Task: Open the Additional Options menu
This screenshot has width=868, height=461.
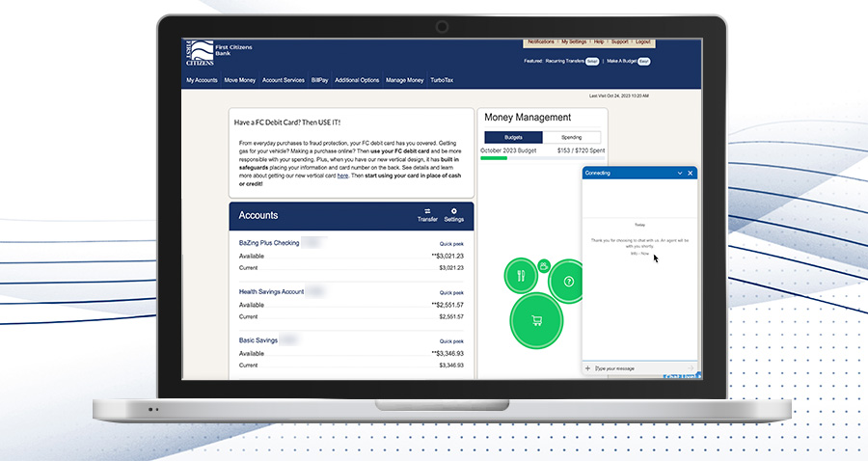Action: (357, 80)
